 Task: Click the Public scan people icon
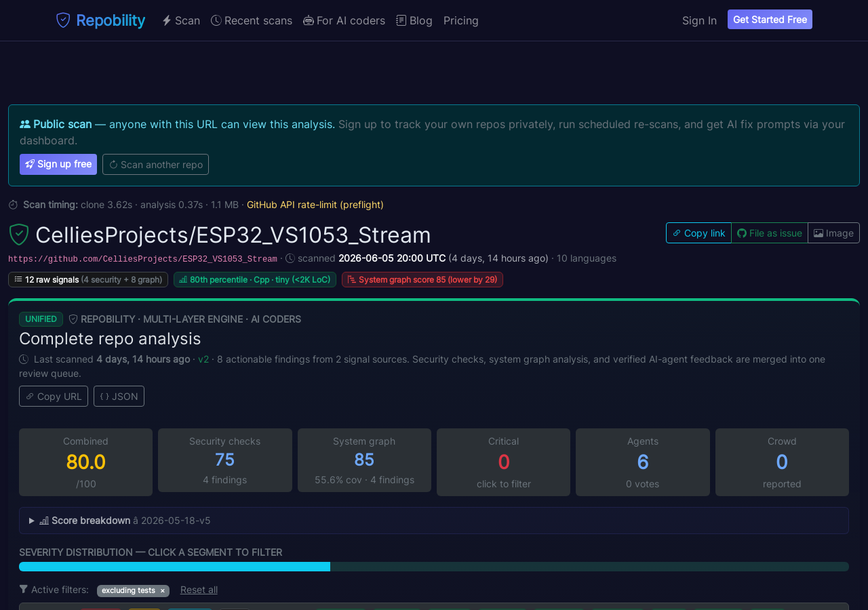25,124
